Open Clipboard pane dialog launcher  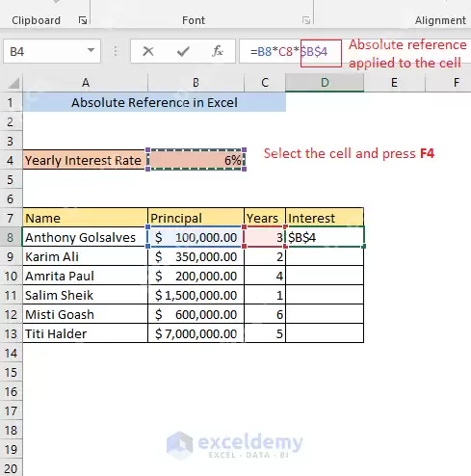click(x=83, y=20)
